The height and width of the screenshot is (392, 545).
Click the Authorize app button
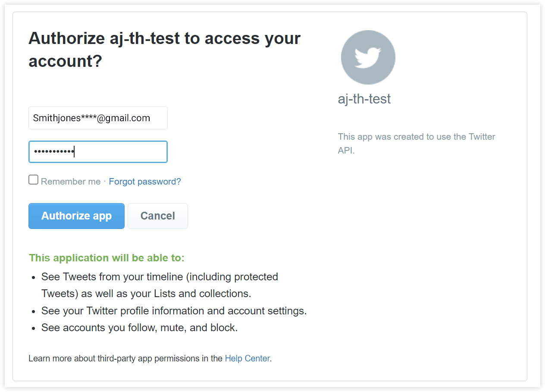tap(76, 216)
